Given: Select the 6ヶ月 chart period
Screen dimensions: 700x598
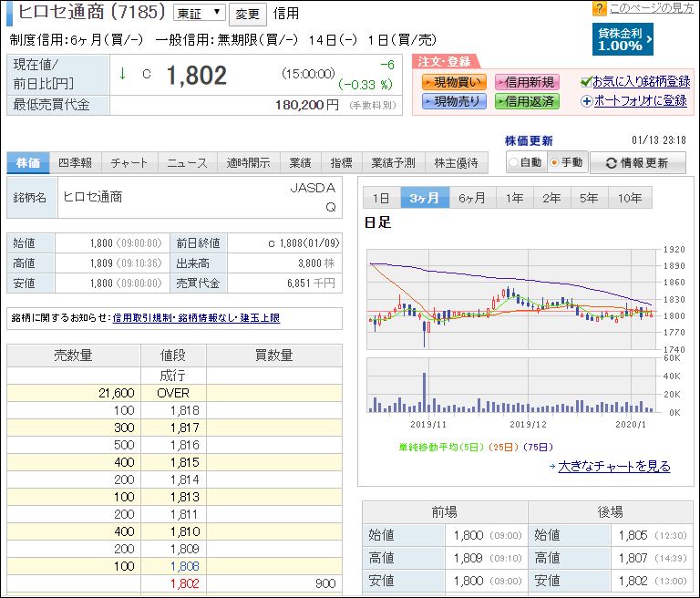Looking at the screenshot, I should [472, 198].
